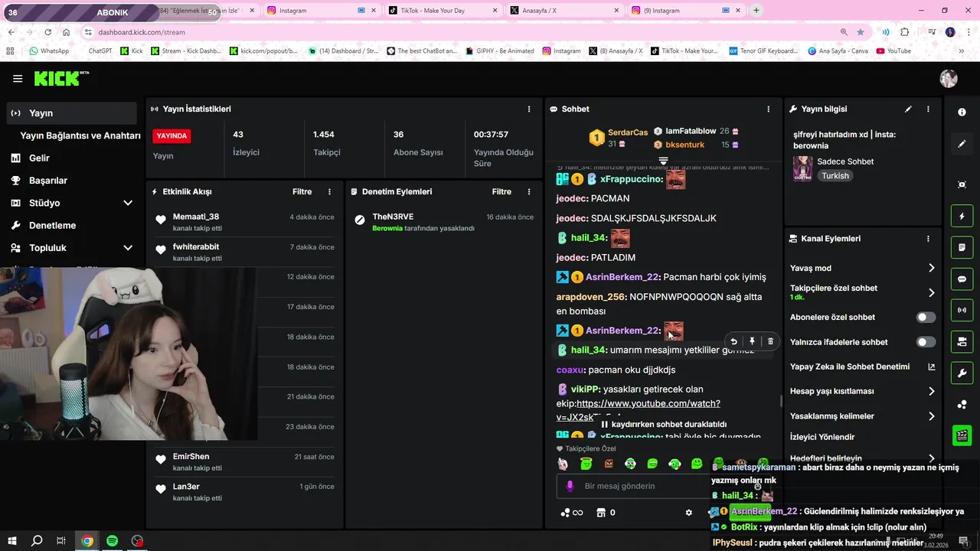The height and width of the screenshot is (551, 980).
Task: Expand Yavaş mod options
Action: (x=931, y=268)
